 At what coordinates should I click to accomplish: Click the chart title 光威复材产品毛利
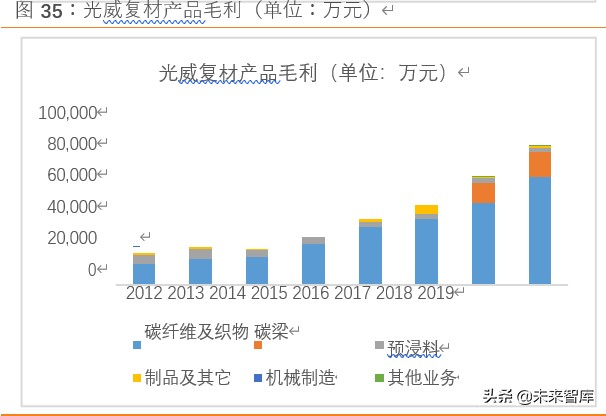coord(237,72)
